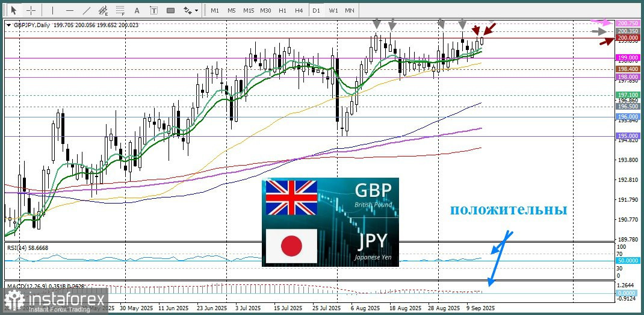Click the 193.800 price axis value
The image size is (644, 315).
[x=628, y=160]
